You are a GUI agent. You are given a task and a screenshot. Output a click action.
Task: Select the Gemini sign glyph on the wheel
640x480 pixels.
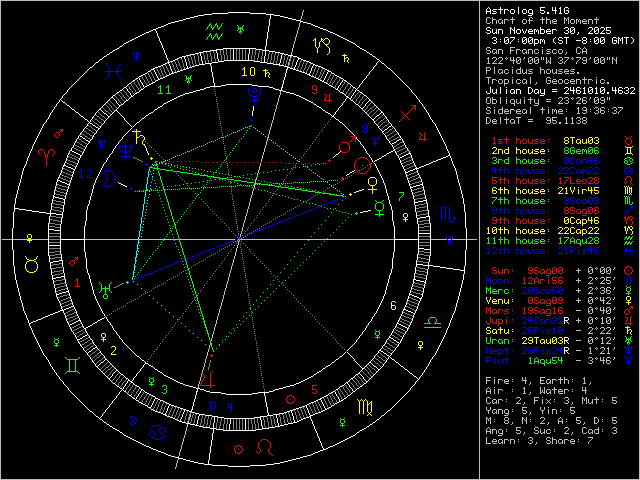pos(72,365)
